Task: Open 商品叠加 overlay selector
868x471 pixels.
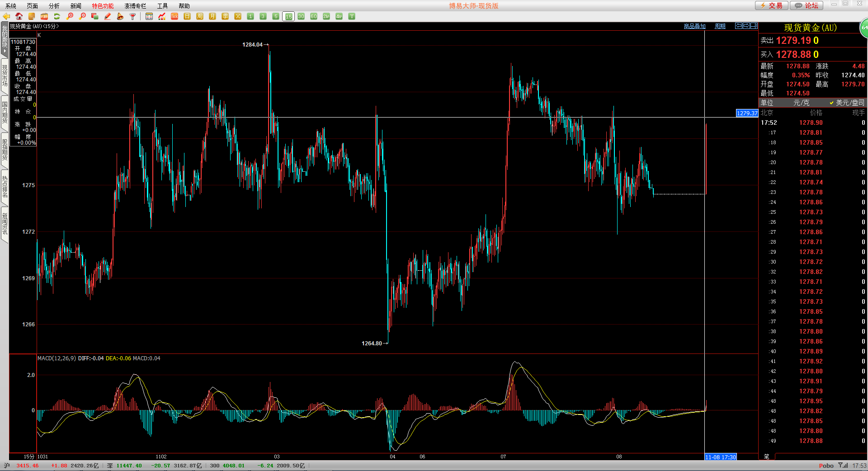Action: pos(694,26)
